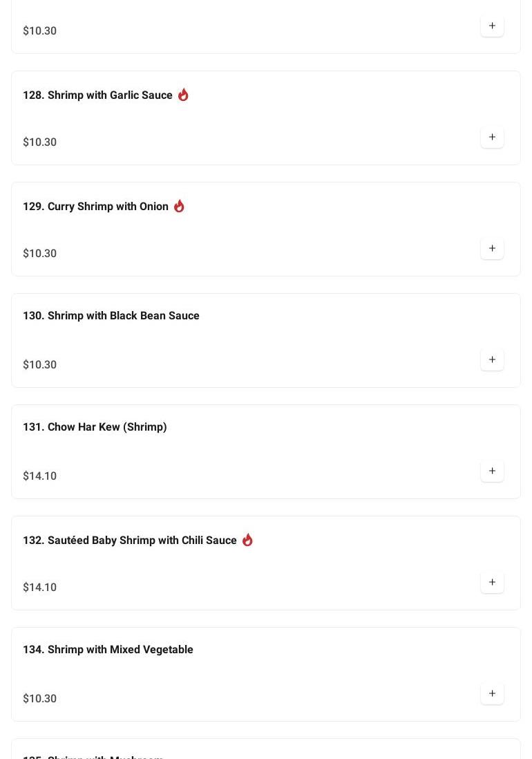Add Shrimp with Mixed Vegetable to order
This screenshot has width=532, height=759.
492,694
